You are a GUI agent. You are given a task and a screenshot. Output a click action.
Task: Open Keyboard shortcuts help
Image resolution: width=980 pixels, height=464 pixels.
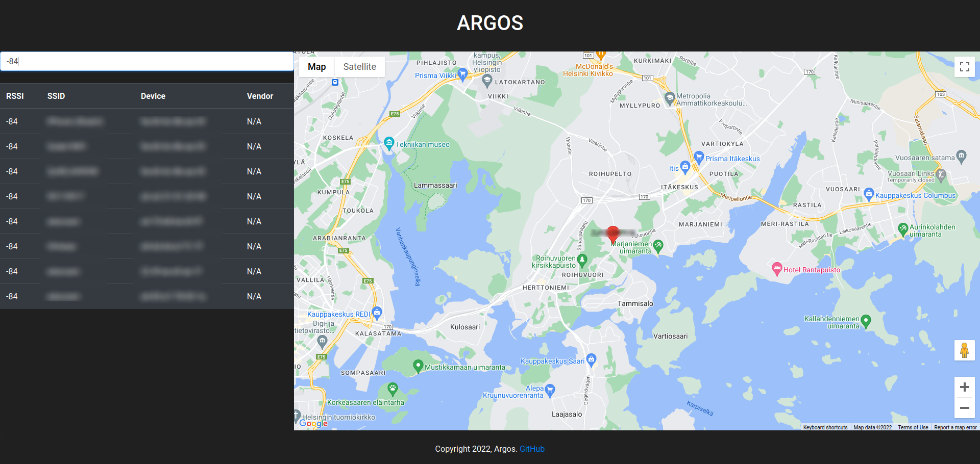(825, 427)
